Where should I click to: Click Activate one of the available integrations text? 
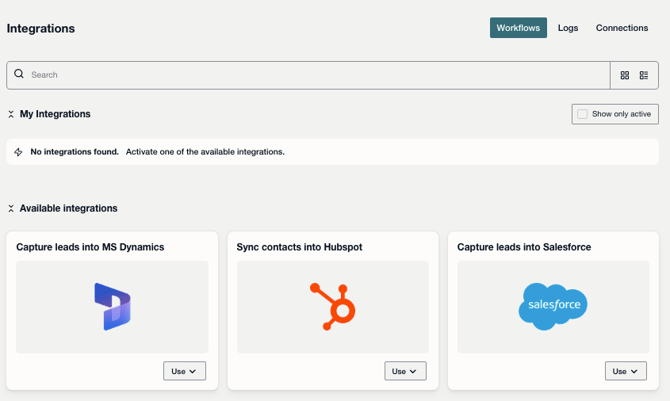(205, 152)
